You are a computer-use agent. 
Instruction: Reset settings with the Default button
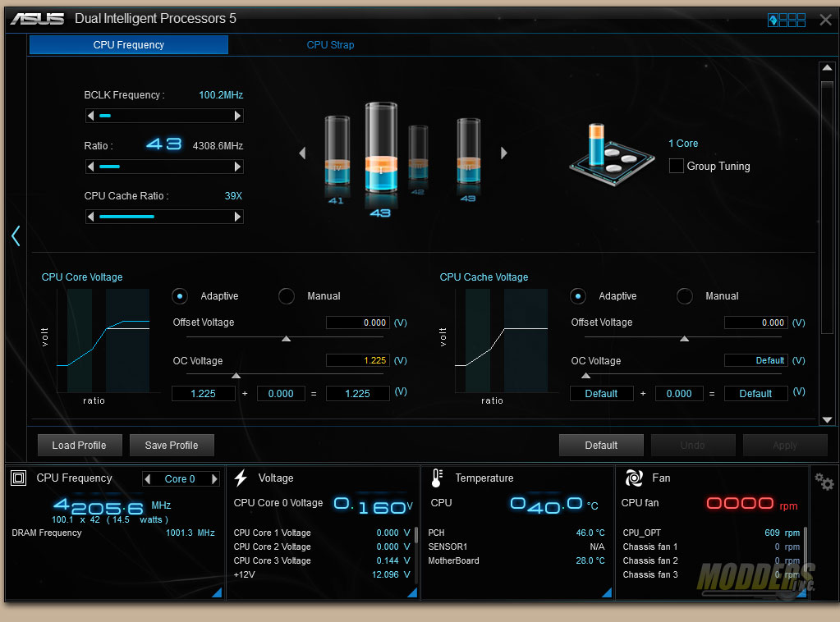tap(601, 446)
